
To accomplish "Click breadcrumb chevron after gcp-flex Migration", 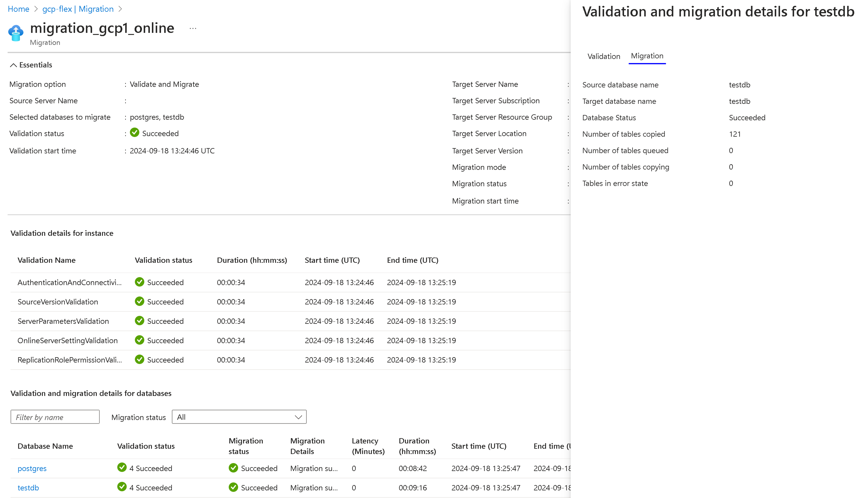I will [x=120, y=9].
